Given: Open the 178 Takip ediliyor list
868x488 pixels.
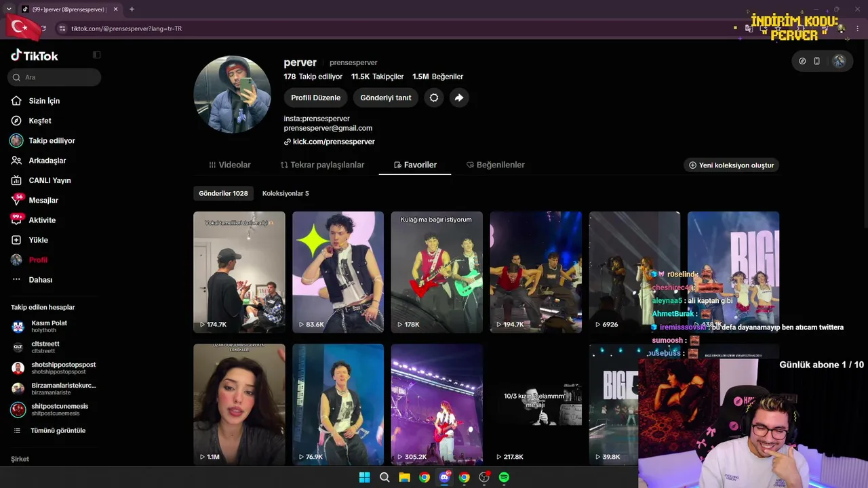Looking at the screenshot, I should [x=313, y=77].
